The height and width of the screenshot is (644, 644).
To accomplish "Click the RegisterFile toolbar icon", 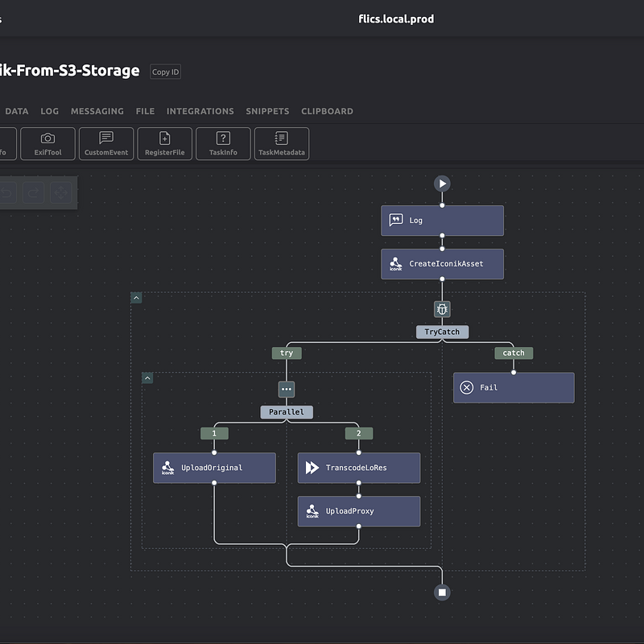I will coord(164,139).
